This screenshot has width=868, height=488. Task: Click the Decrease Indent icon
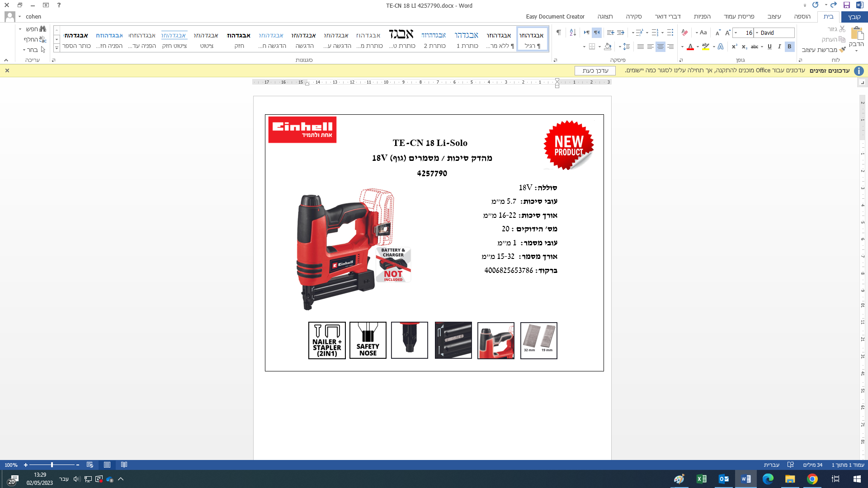[621, 33]
